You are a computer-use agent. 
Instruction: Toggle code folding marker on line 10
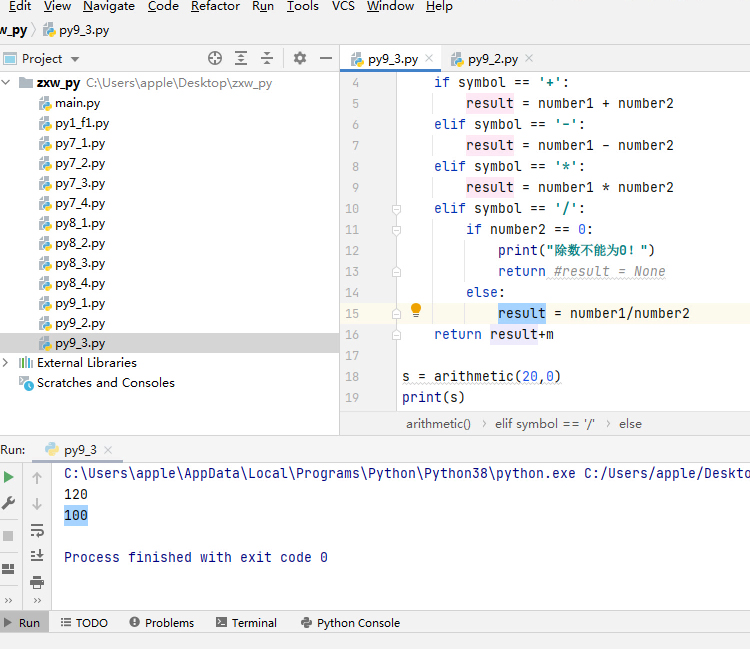[x=396, y=209]
